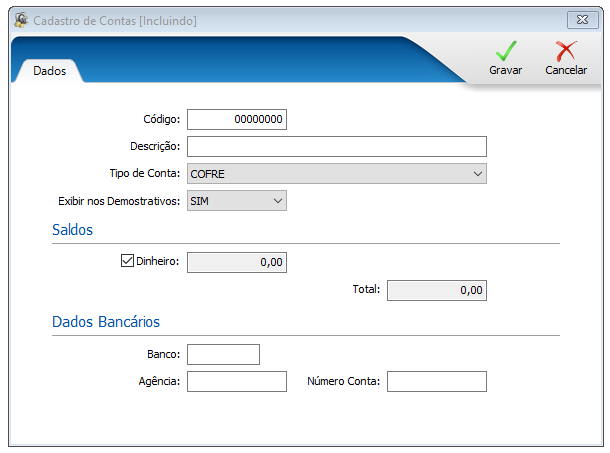Screen dimensions: 610x453
Task: Select the Número Conta input field
Action: click(x=436, y=381)
